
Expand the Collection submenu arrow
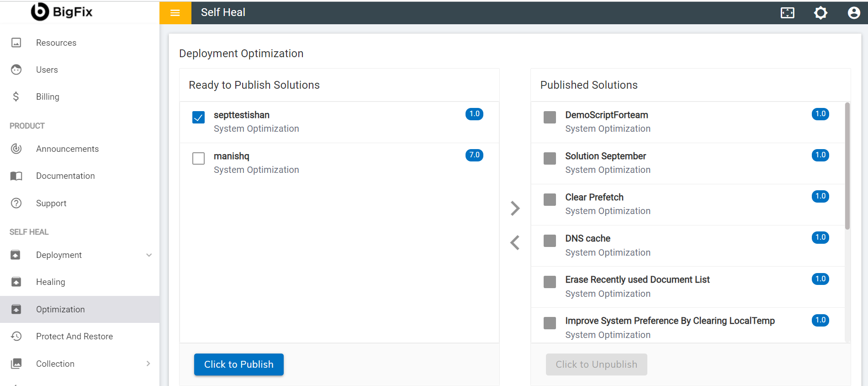[x=148, y=364]
